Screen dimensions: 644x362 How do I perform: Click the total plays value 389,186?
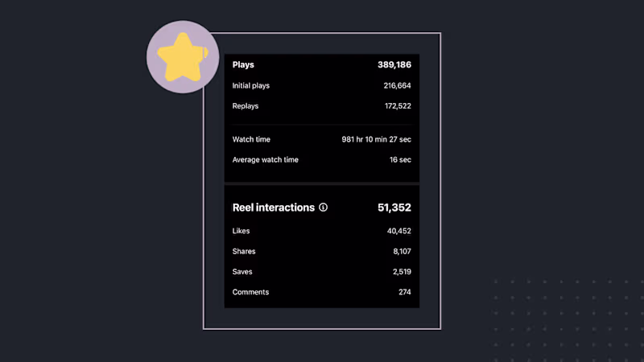click(394, 65)
